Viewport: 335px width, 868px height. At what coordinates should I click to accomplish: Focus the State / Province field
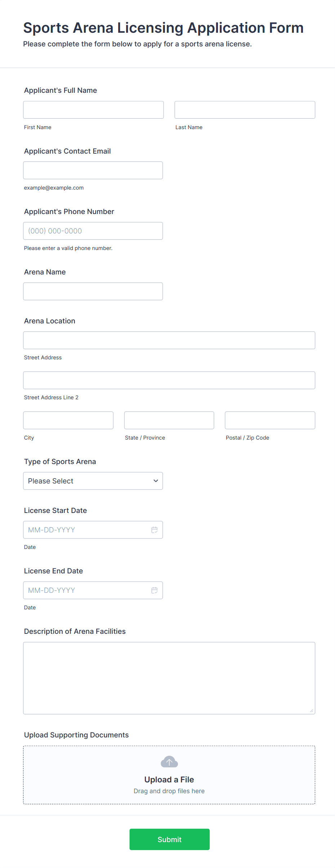[169, 420]
